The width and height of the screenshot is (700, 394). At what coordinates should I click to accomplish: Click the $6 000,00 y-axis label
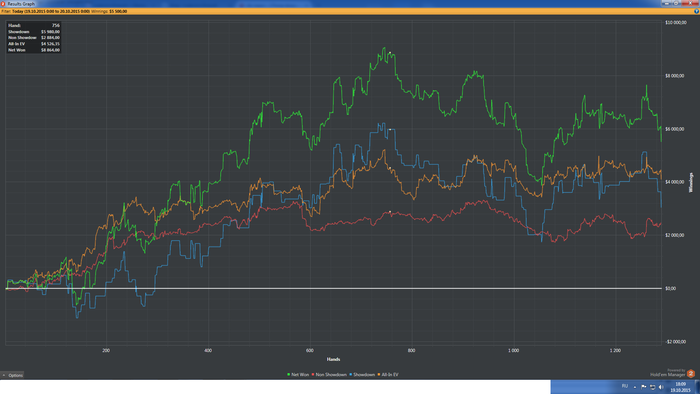[x=675, y=129]
